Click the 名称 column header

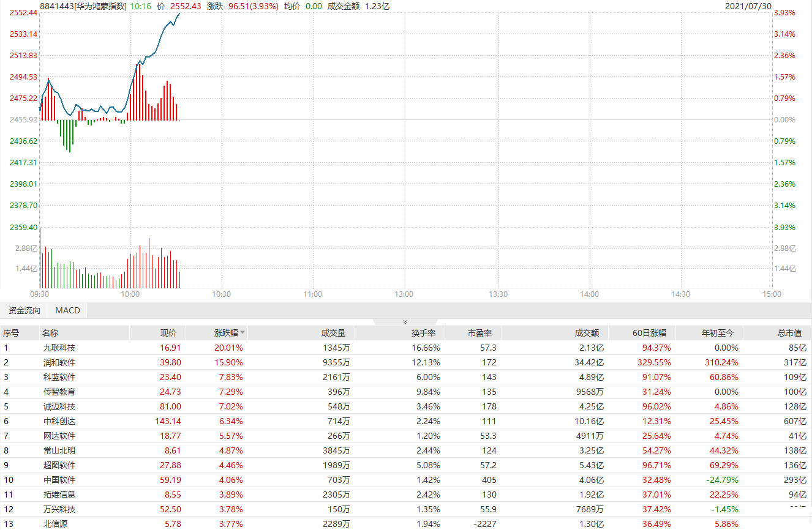(50, 333)
